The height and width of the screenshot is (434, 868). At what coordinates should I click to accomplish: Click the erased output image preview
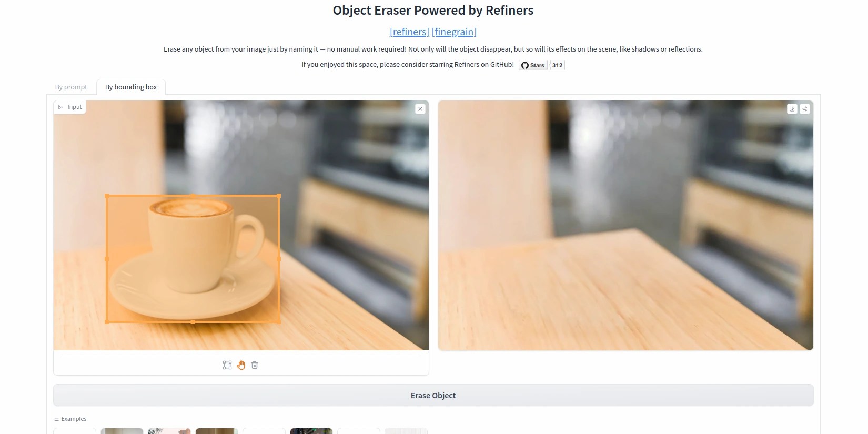(x=625, y=225)
